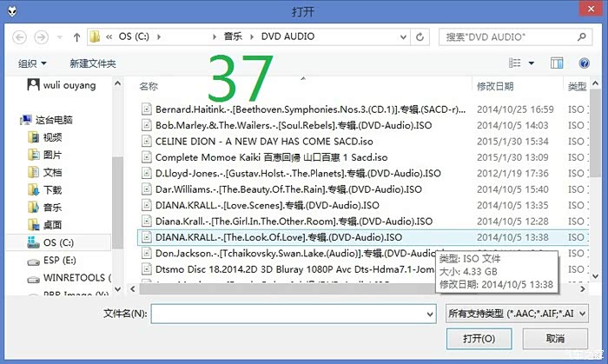608x364 pixels.
Task: Expand address bar history dropdown
Action: [403, 36]
